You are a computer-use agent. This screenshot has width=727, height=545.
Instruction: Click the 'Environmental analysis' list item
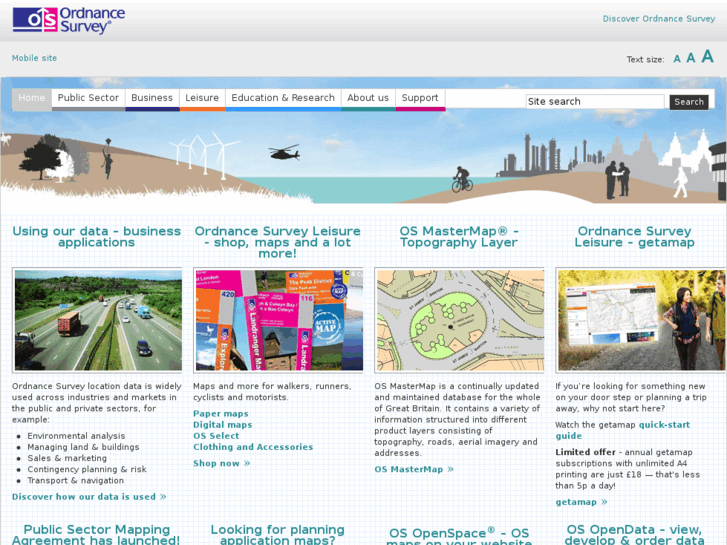tap(76, 436)
